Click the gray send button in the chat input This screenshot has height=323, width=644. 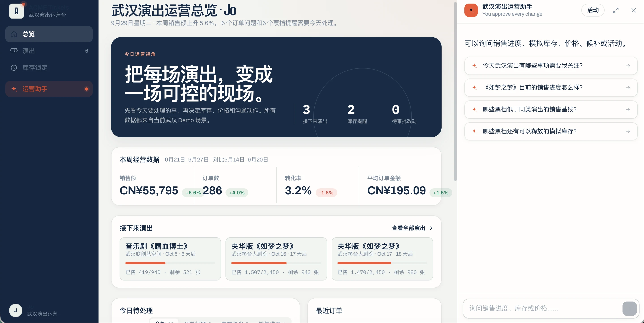point(629,308)
